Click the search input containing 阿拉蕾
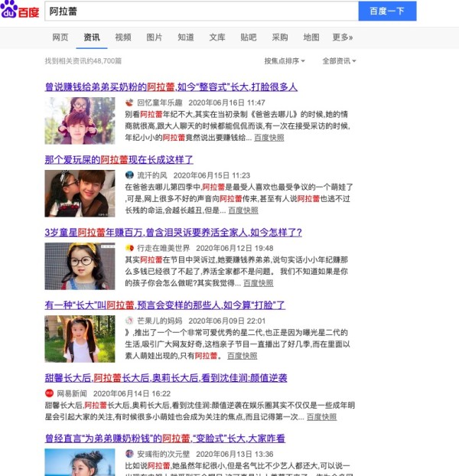Image resolution: width=459 pixels, height=476 pixels. pos(201,11)
